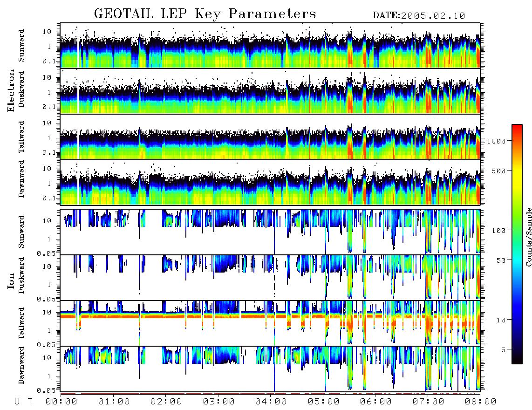
Task: Click the "U T" axis label
Action: point(23,402)
